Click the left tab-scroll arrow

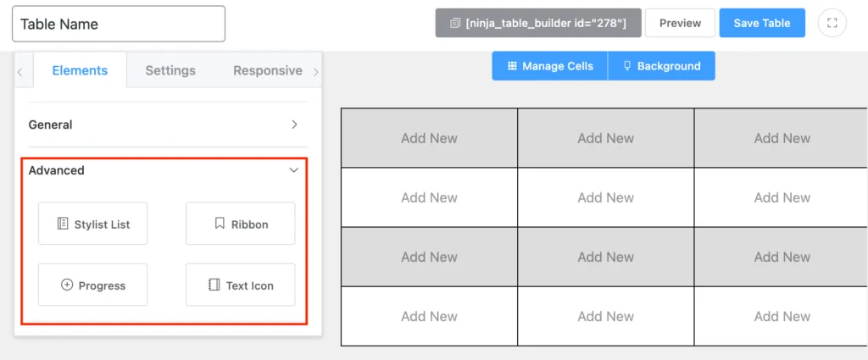pos(20,71)
